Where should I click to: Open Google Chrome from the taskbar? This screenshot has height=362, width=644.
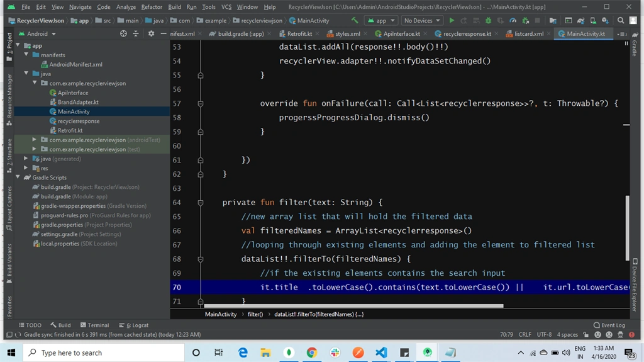coord(312,353)
